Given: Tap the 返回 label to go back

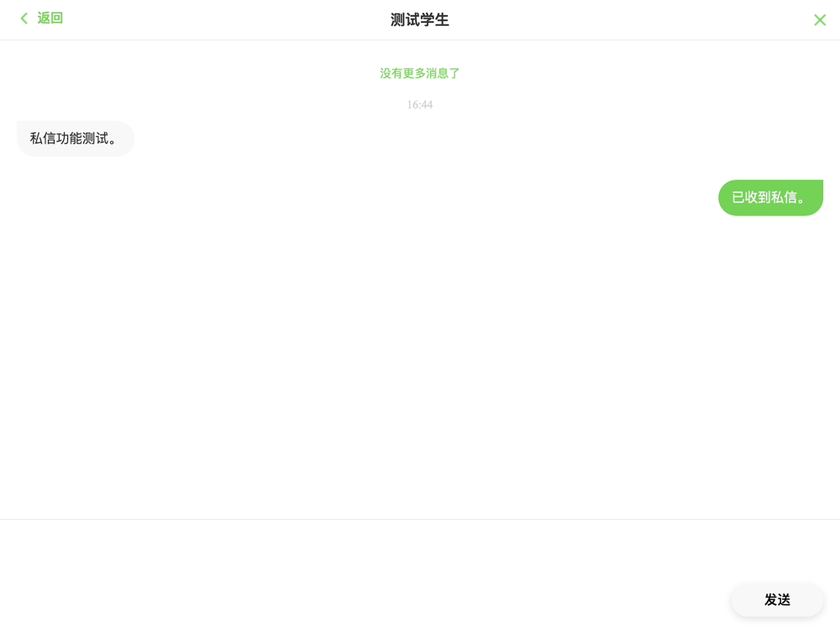Looking at the screenshot, I should click(x=50, y=18).
